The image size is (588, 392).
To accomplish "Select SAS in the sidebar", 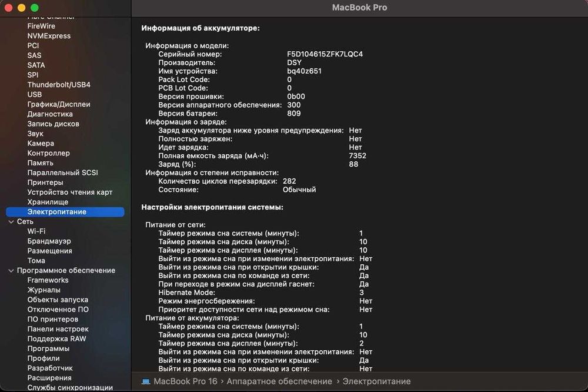I will click(34, 55).
